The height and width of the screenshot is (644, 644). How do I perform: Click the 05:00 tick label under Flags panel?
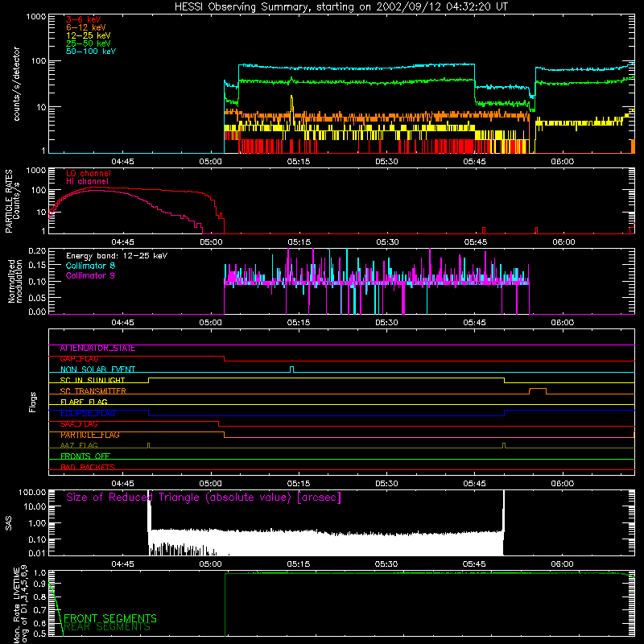pyautogui.click(x=211, y=484)
